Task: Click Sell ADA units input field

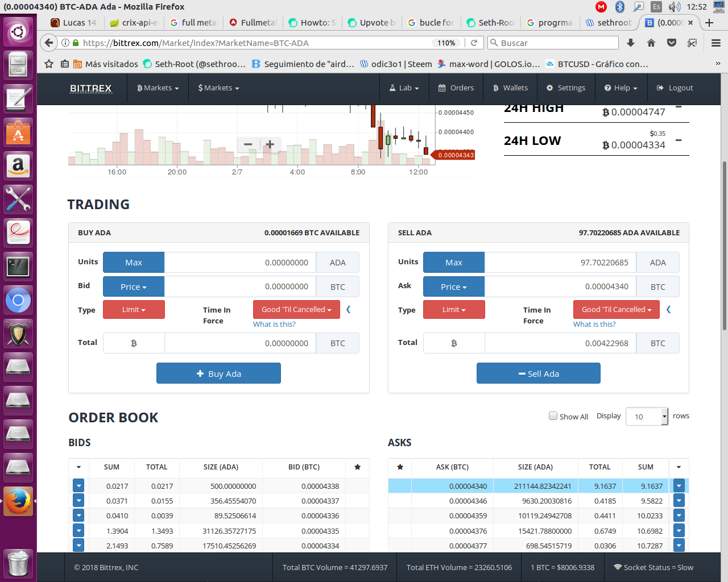Action: (560, 263)
